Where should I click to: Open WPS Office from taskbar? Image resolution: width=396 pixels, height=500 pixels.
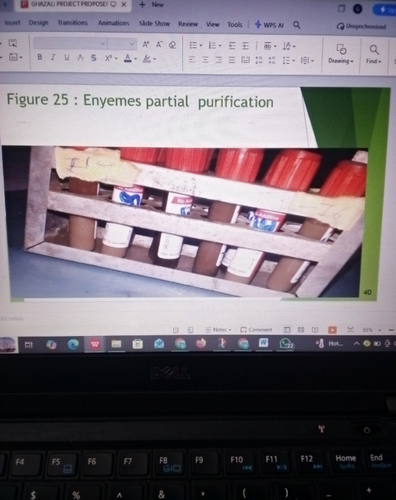pos(95,344)
